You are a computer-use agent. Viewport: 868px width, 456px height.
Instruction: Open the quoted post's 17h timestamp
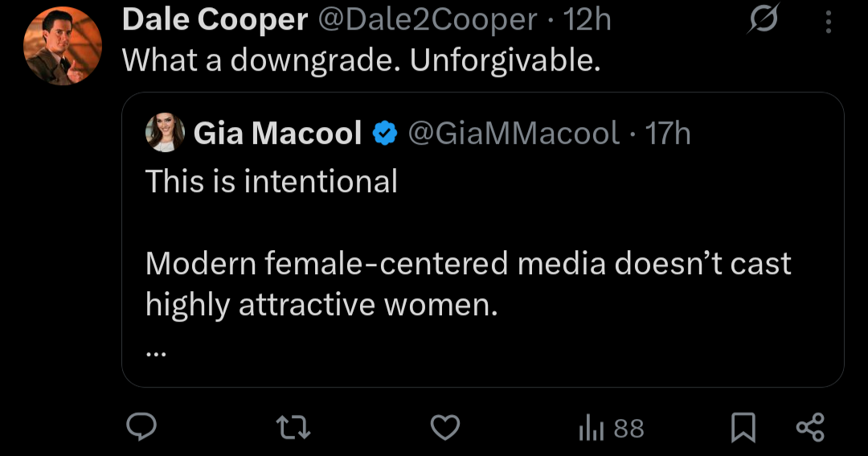click(668, 133)
